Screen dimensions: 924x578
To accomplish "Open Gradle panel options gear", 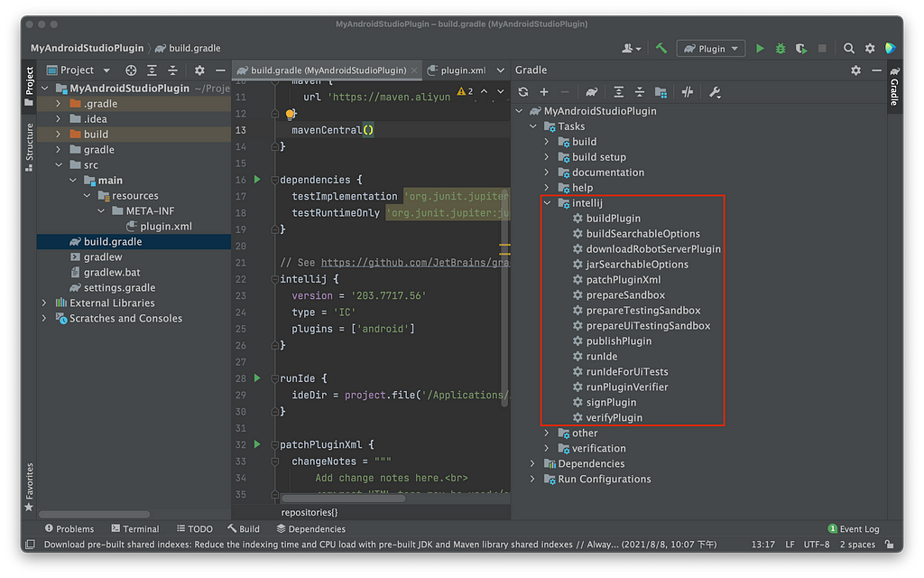I will click(855, 70).
